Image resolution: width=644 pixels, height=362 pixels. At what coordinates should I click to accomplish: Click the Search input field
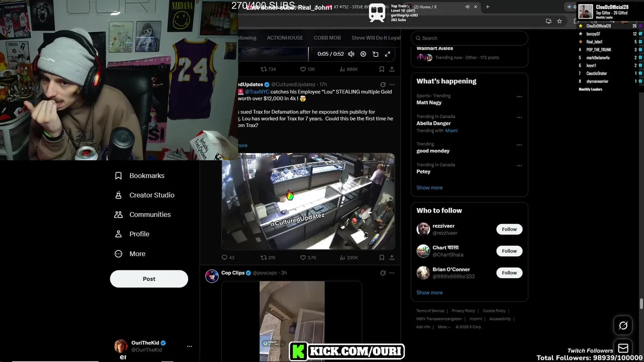click(469, 38)
